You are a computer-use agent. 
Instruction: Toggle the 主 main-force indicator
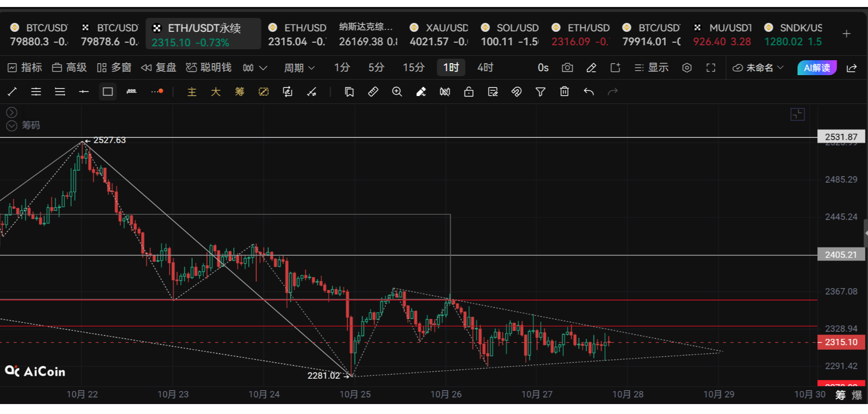(x=192, y=92)
